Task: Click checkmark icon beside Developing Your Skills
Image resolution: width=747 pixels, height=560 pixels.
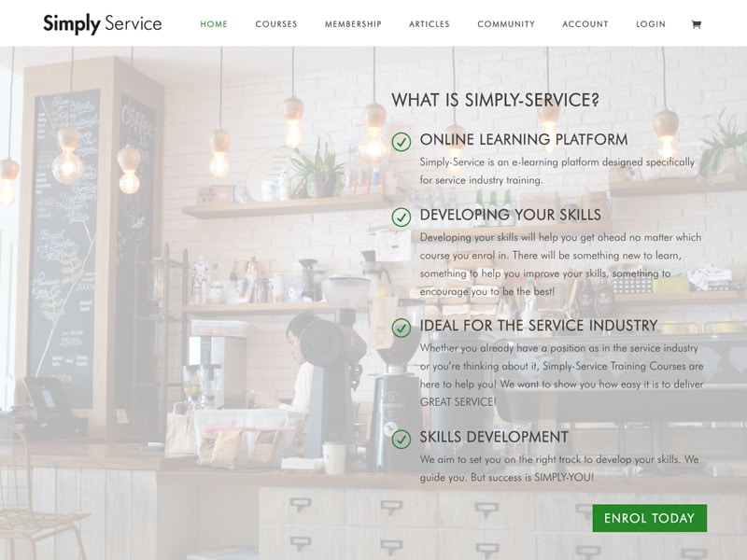Action: tap(402, 217)
